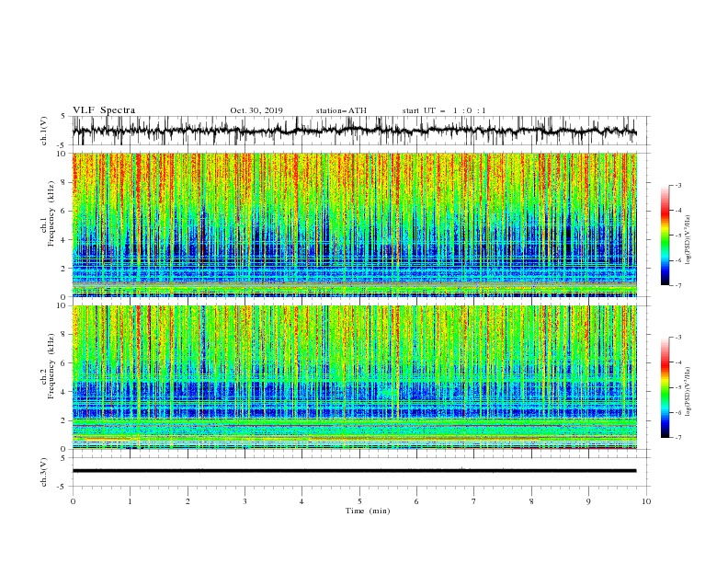728x563 pixels.
Task: Click the '-3' label on ch.1 color scale
Action: pyautogui.click(x=677, y=185)
